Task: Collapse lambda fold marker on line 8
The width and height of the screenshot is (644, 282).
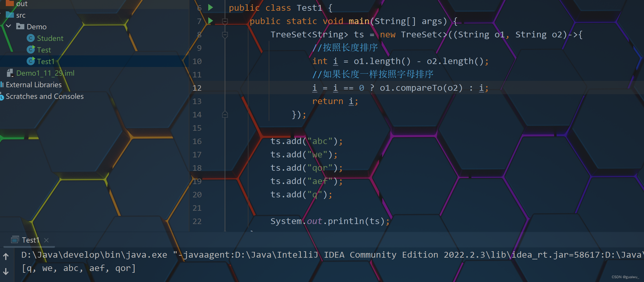Action: click(x=225, y=35)
